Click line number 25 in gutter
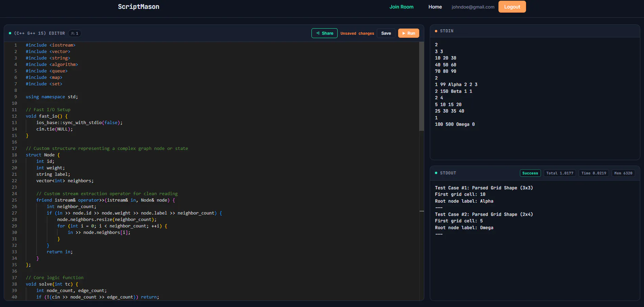 point(14,200)
